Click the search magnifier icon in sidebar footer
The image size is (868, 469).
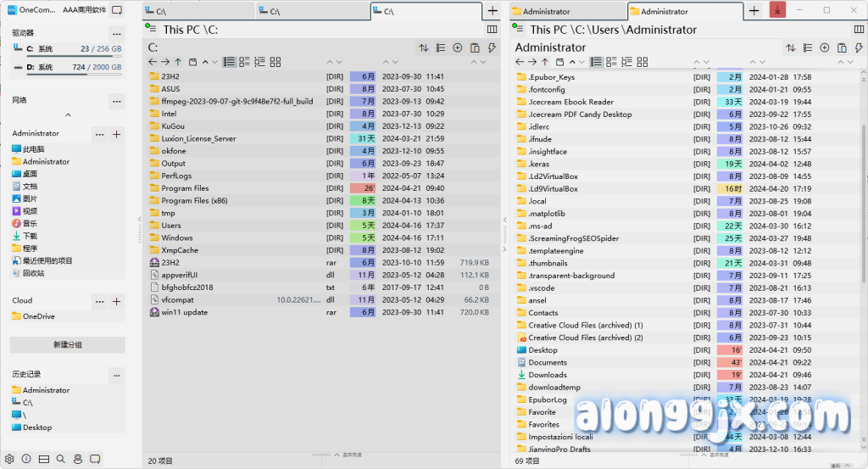[60, 459]
